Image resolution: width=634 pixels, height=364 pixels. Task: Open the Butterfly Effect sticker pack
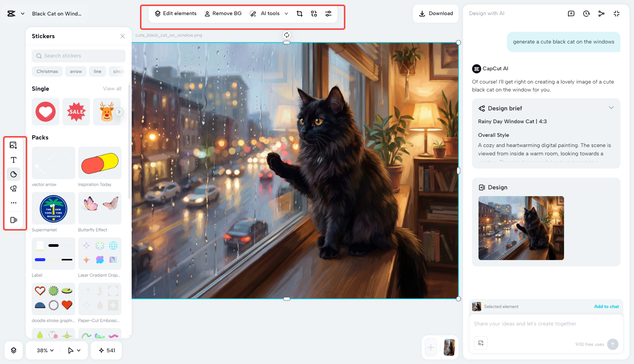pyautogui.click(x=100, y=208)
